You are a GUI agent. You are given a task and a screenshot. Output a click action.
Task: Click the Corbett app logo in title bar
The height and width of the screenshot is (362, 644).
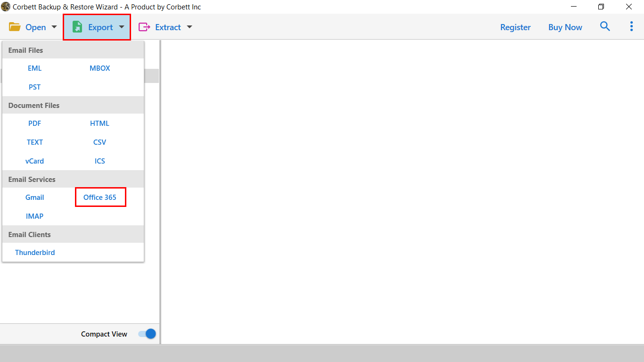tap(6, 7)
